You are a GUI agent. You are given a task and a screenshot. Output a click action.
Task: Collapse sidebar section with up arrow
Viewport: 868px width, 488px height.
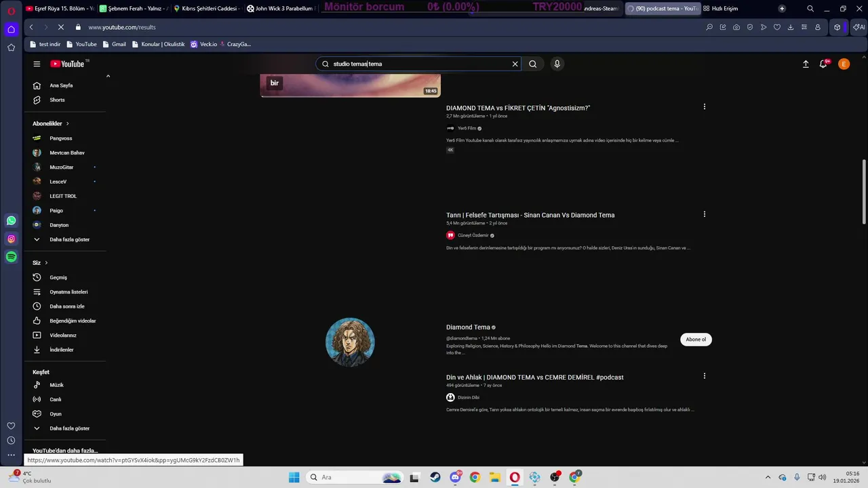click(x=108, y=76)
